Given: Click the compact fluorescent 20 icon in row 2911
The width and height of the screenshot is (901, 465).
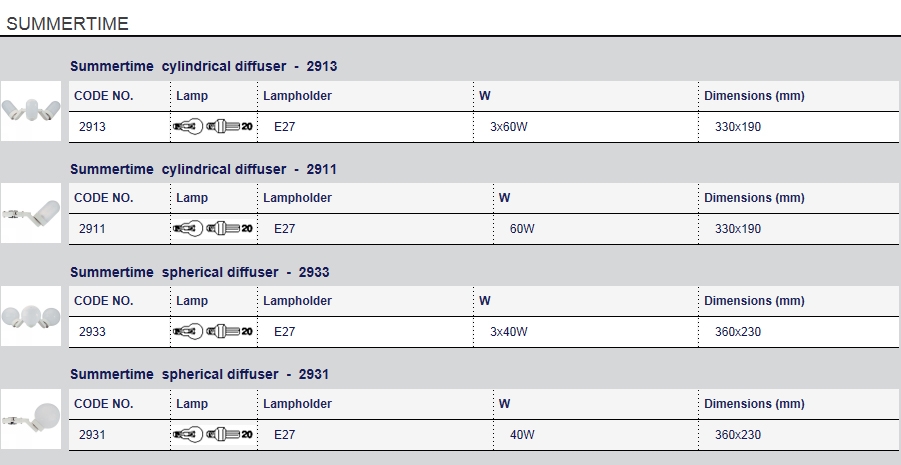Looking at the screenshot, I should click(229, 229).
